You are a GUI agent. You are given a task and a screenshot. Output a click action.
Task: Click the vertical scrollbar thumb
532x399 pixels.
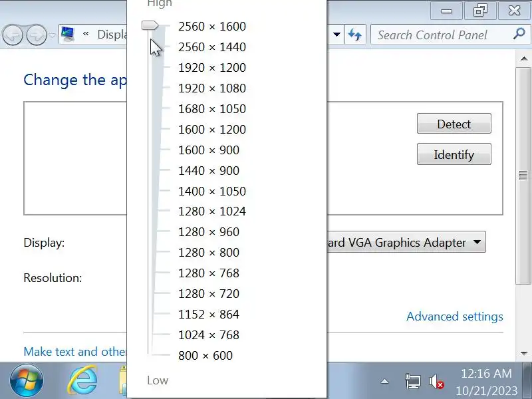[523, 176]
